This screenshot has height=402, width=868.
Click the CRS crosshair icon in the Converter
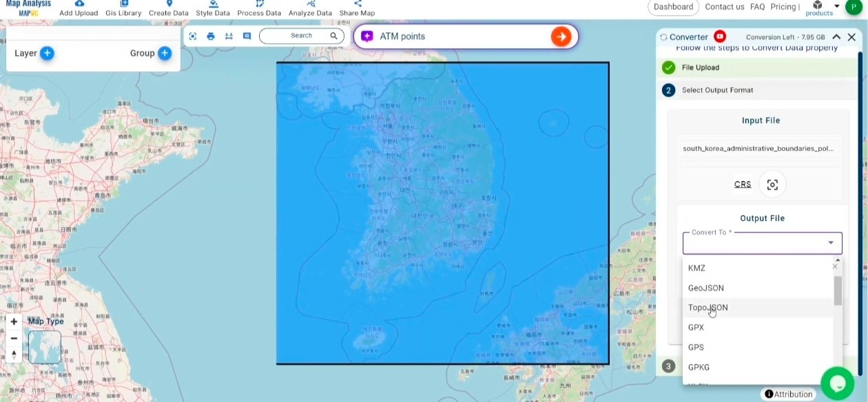click(772, 184)
